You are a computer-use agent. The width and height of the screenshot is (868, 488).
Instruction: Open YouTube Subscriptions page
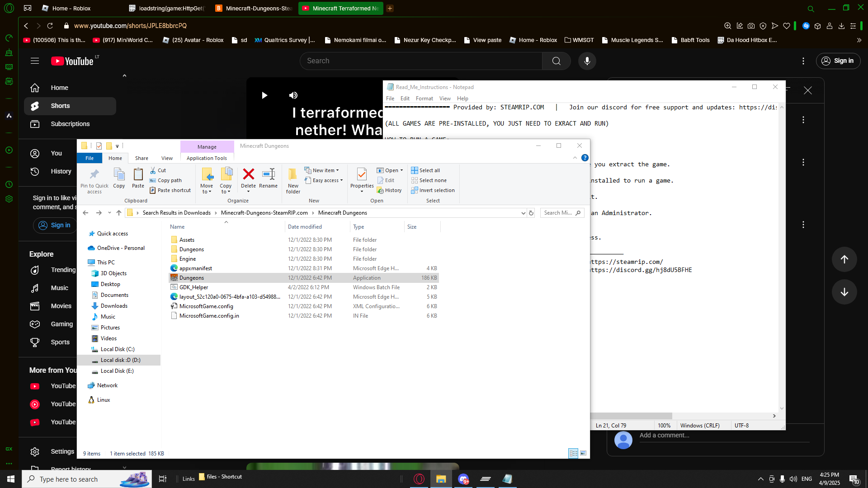[70, 124]
